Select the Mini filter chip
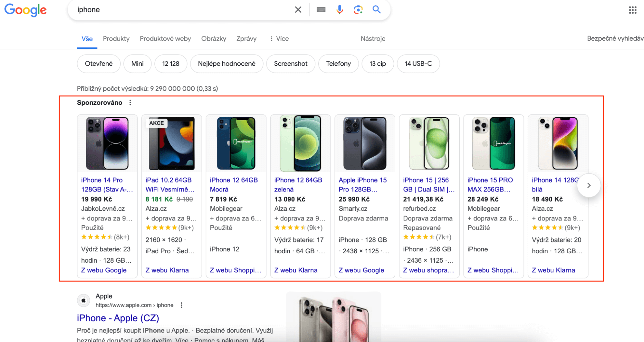The height and width of the screenshot is (342, 644). [138, 64]
